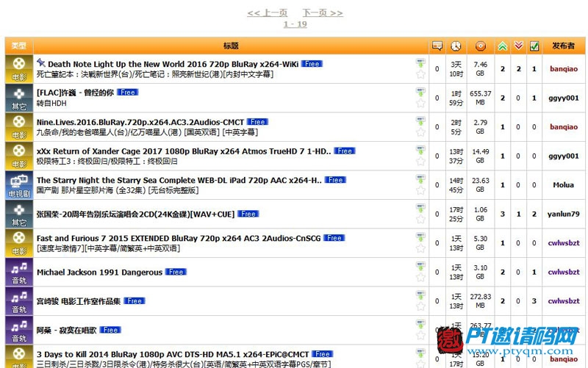Open Michael Jackson 1991 Dangerous torrent page
The height and width of the screenshot is (368, 588).
(99, 273)
